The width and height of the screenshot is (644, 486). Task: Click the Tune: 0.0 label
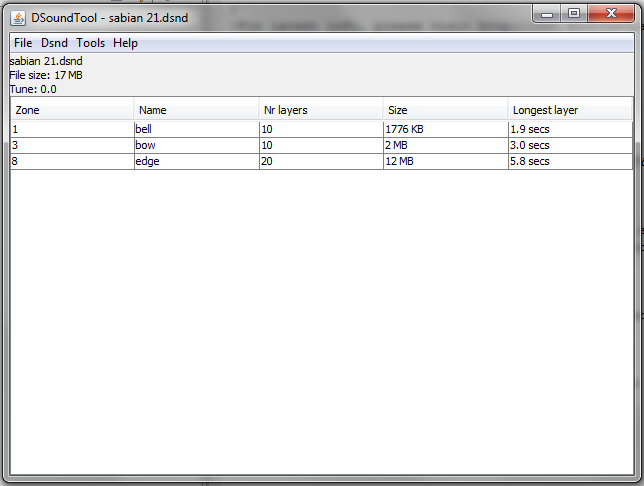[x=33, y=89]
